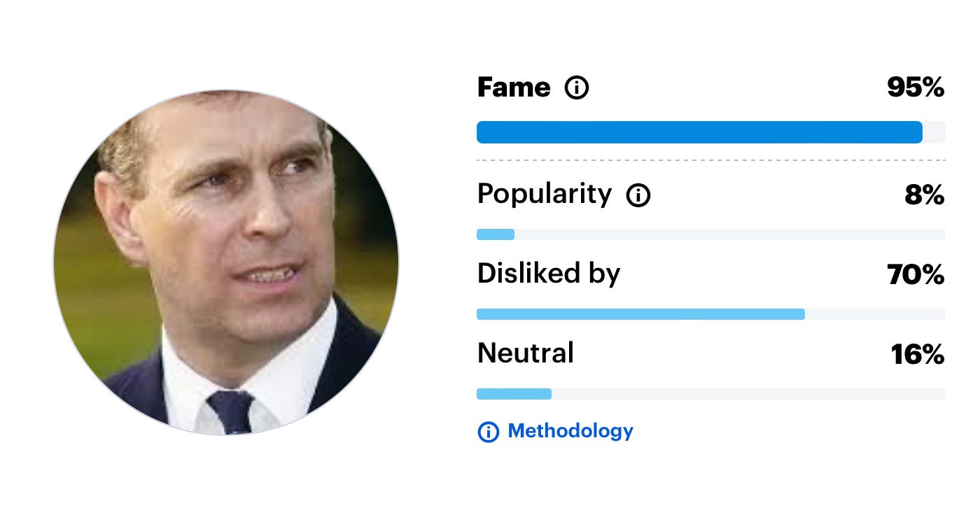The image size is (980, 515).
Task: Select the 16% Neutral value
Action: point(918,355)
